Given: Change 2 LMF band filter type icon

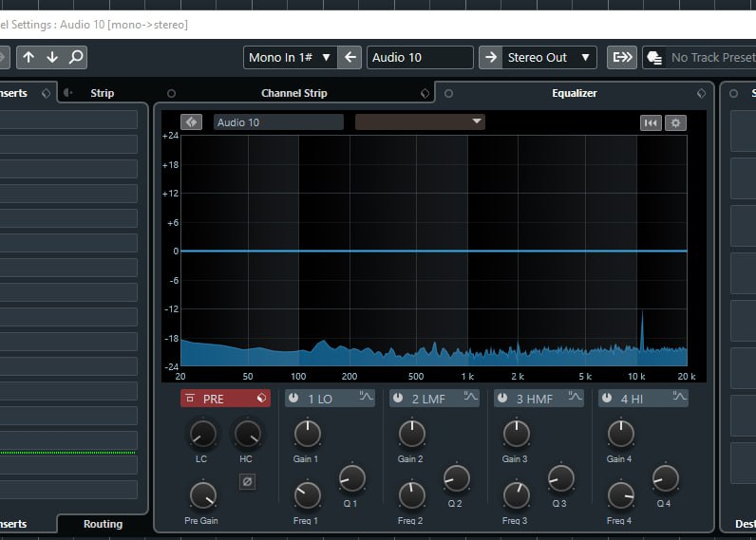Looking at the screenshot, I should coord(470,397).
